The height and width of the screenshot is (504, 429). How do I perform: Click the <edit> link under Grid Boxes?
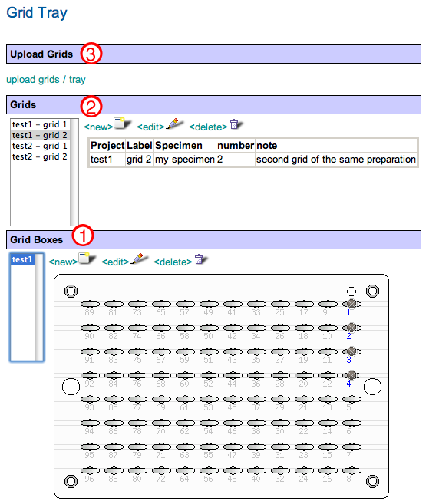(x=115, y=262)
